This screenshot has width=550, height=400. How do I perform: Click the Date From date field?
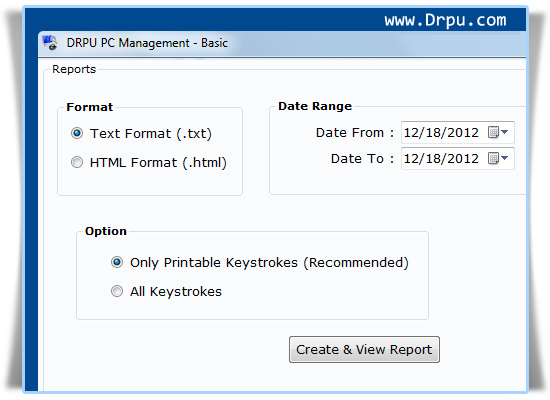[458, 132]
